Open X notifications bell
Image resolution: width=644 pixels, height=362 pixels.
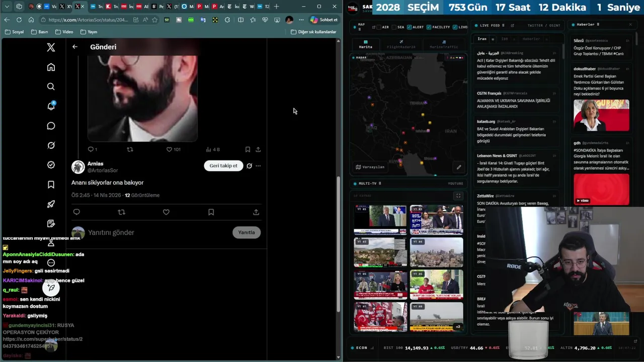point(51,106)
